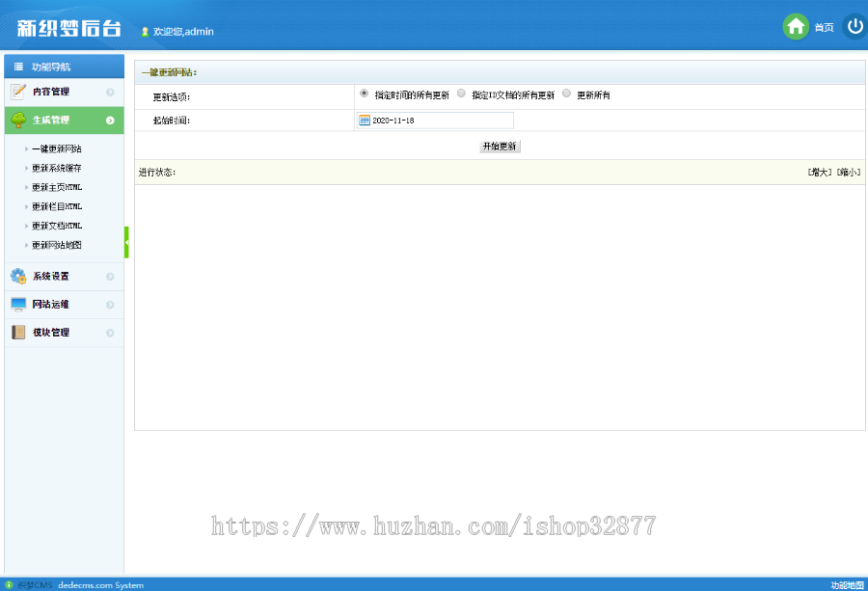Select 指定ID文档的所有更新 radio option
Image resolution: width=868 pixels, height=591 pixels.
[461, 94]
